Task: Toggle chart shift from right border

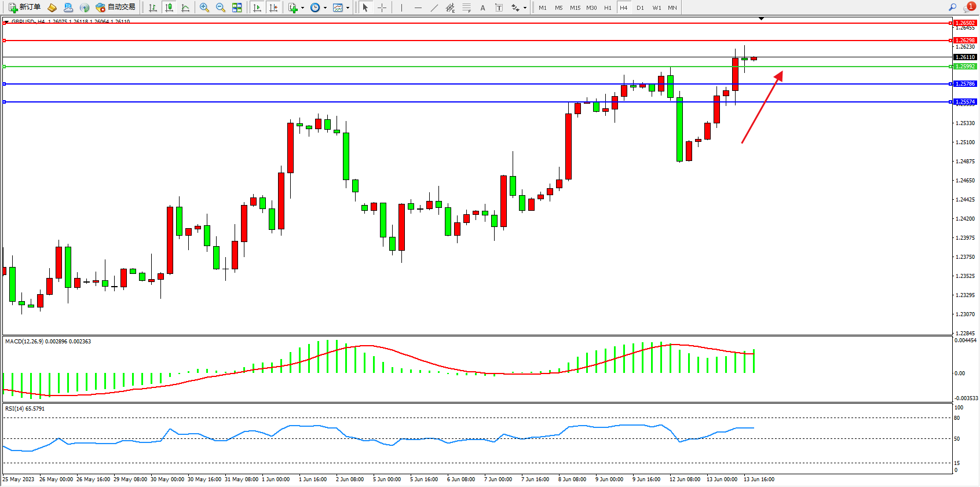Action: [273, 8]
